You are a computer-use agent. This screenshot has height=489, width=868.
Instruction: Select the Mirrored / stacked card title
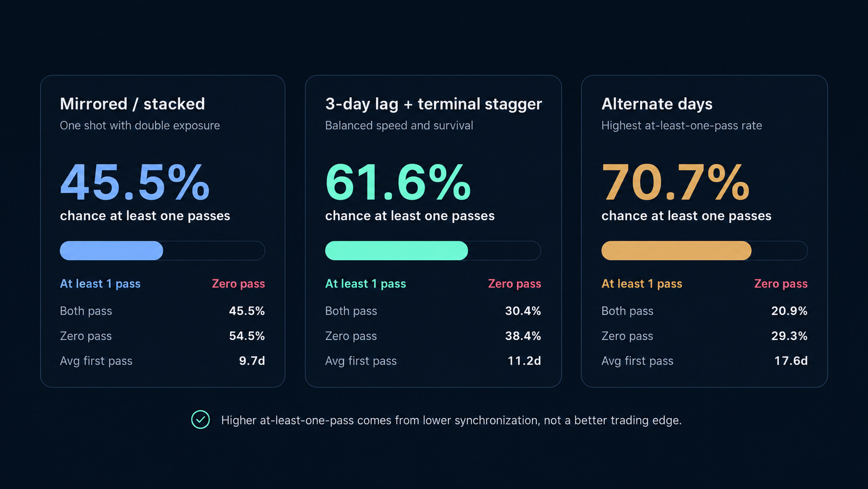(x=132, y=104)
